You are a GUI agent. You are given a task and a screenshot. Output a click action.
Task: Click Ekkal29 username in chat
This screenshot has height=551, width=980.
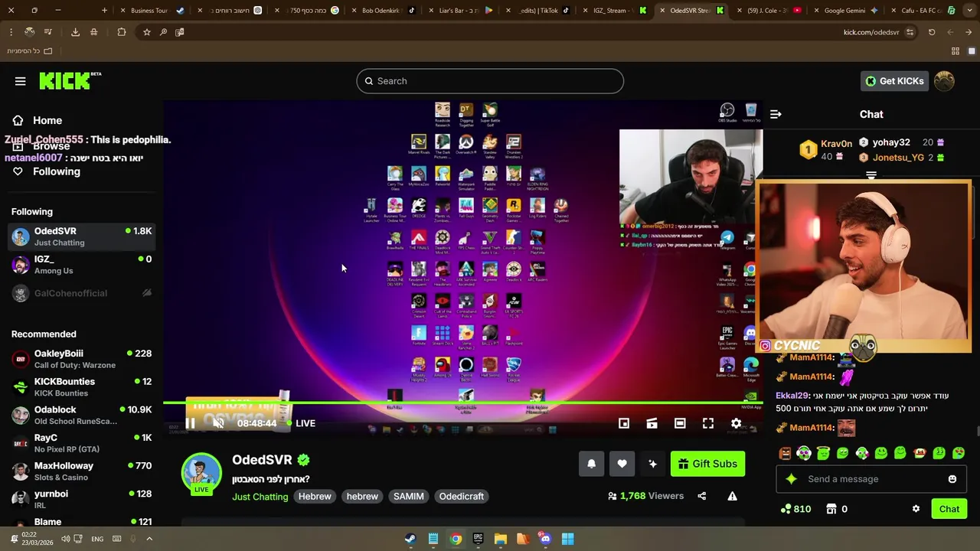coord(792,396)
